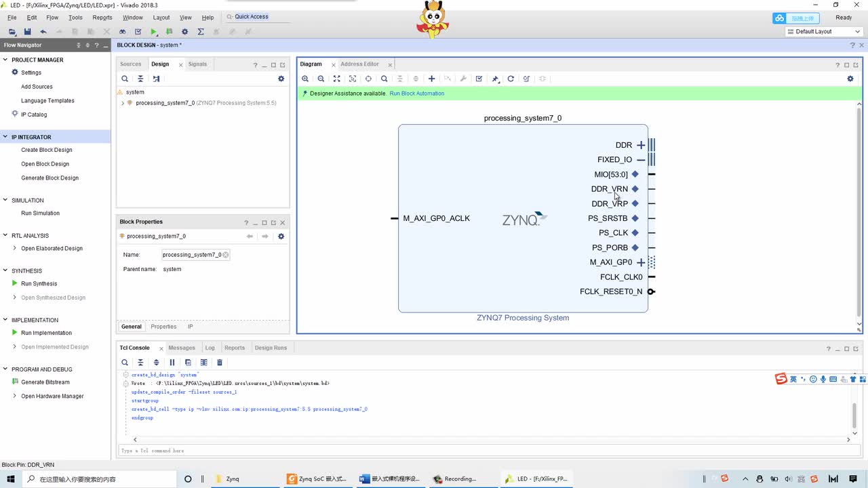This screenshot has height=488, width=868.
Task: Fit the diagram to the window with Zoom Fit
Action: tap(336, 79)
